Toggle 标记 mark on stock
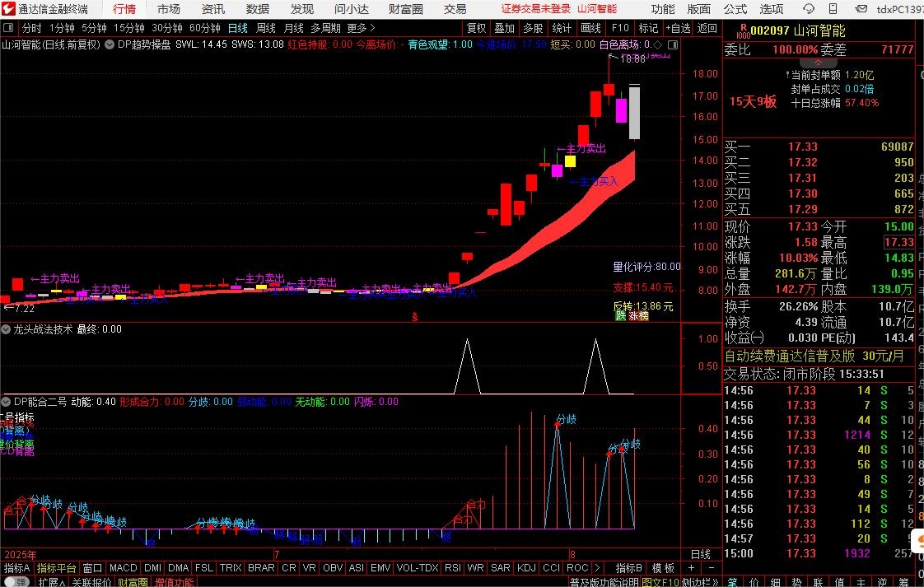The image size is (924, 587). pyautogui.click(x=648, y=28)
